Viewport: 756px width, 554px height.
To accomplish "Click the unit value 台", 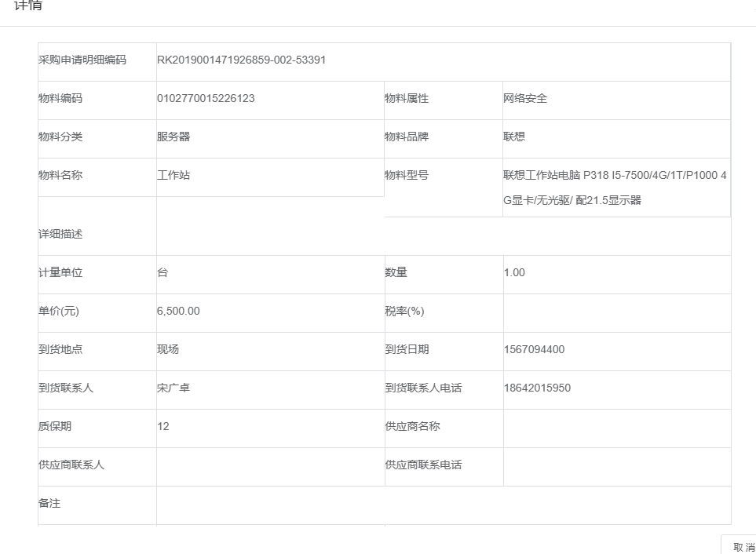I will [x=163, y=273].
